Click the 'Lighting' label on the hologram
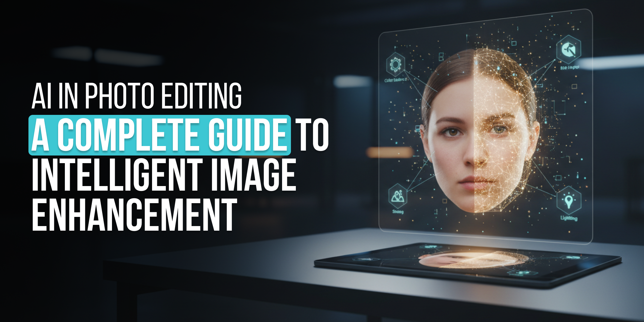Screen dimensions: 644x322 coord(569,218)
